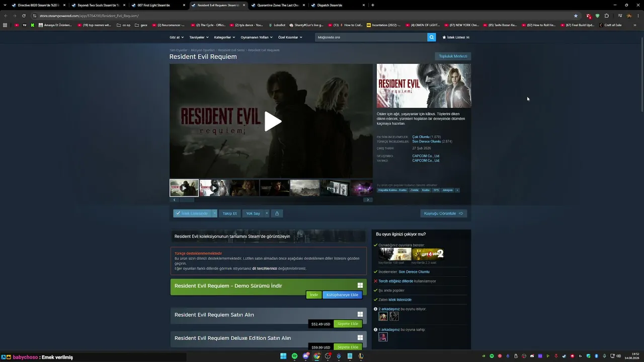Open Spotify from the taskbar
The height and width of the screenshot is (362, 644).
point(294,356)
